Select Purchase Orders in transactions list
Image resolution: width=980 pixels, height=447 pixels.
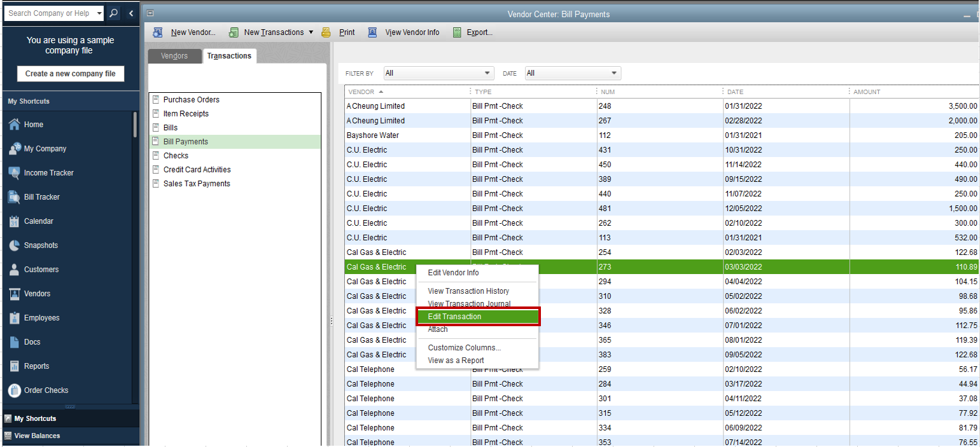point(191,100)
